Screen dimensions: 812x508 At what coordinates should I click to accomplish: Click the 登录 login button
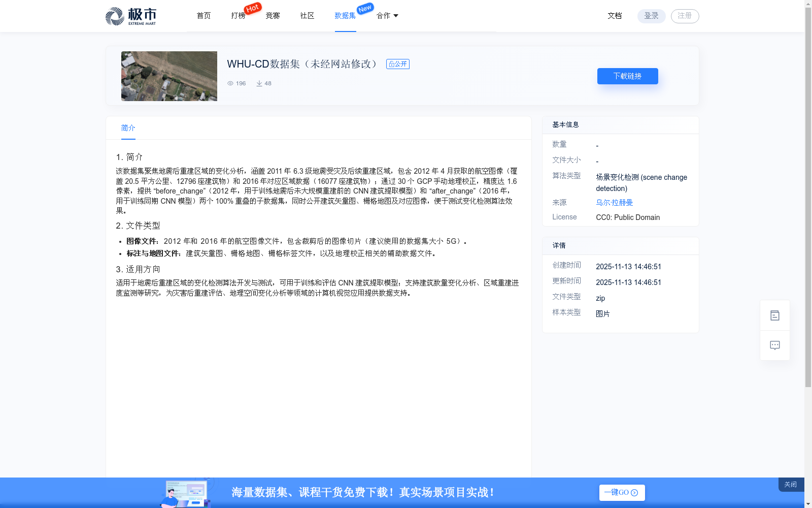652,16
